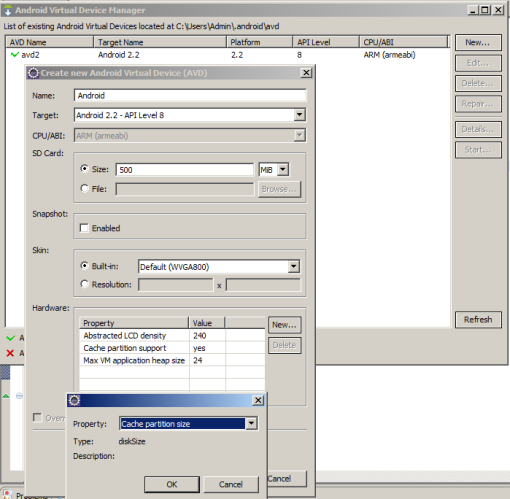Image resolution: width=510 pixels, height=499 pixels.
Task: Click Delete beside the Hardware table
Action: pyautogui.click(x=284, y=345)
